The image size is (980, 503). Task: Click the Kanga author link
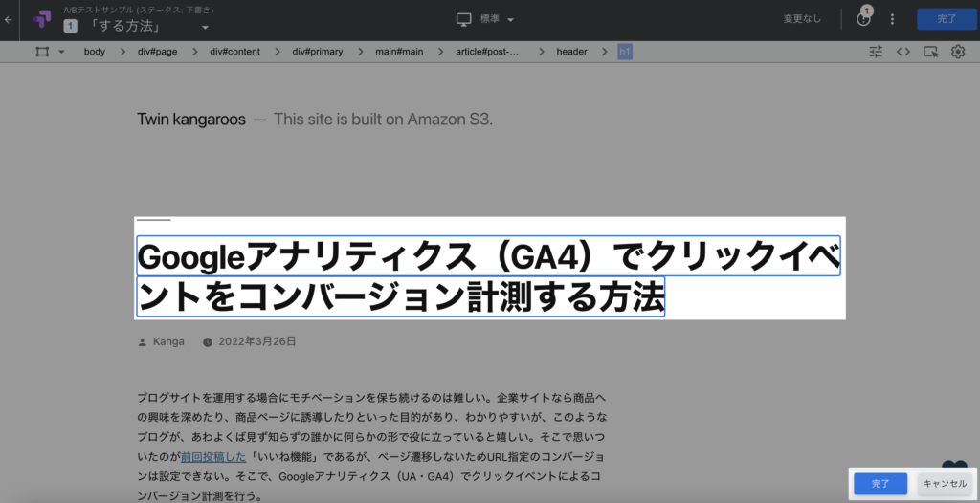click(x=168, y=341)
